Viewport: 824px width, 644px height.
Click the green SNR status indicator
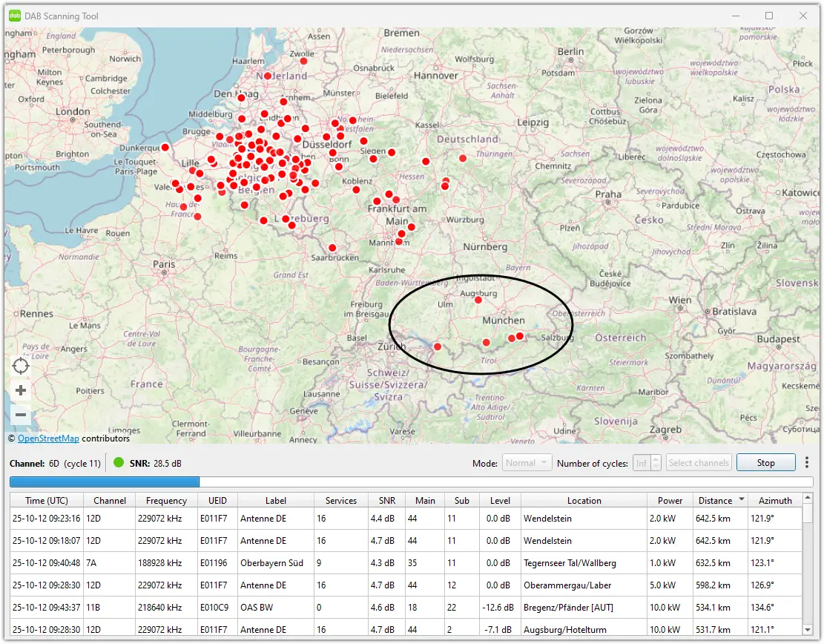(x=119, y=463)
